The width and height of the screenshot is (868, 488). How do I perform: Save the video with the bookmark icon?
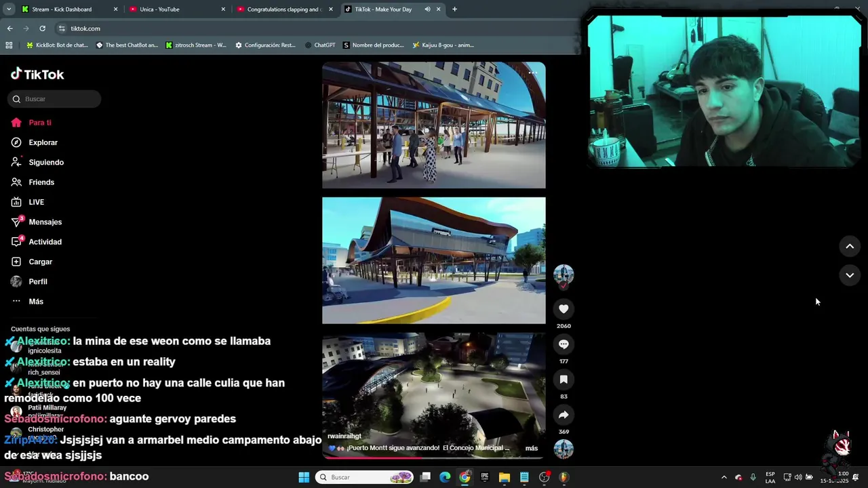click(564, 380)
